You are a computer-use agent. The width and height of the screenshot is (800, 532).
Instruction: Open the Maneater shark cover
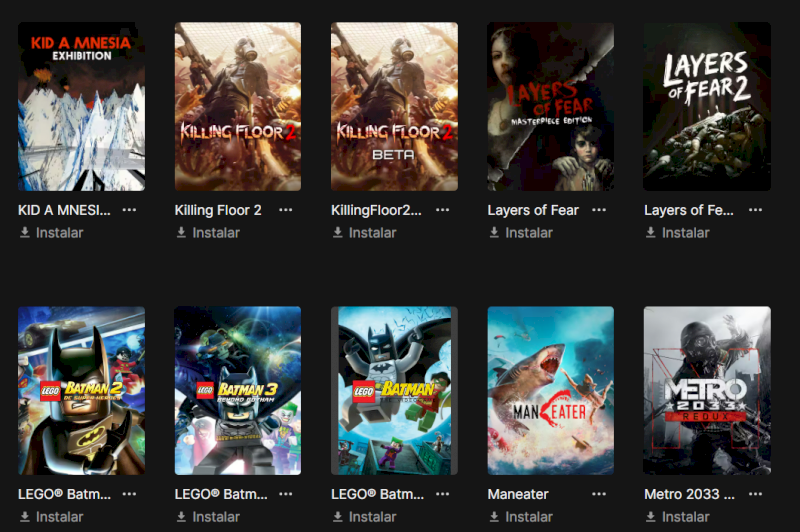click(x=551, y=391)
